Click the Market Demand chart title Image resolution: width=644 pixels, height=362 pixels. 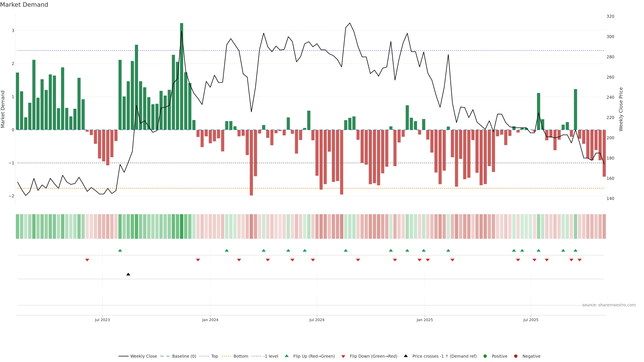coord(24,5)
